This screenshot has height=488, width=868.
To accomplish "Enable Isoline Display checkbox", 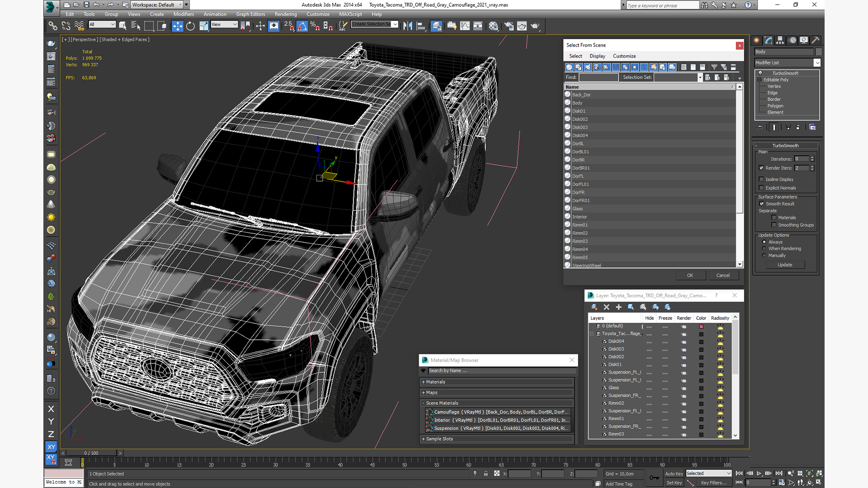I will tap(761, 179).
